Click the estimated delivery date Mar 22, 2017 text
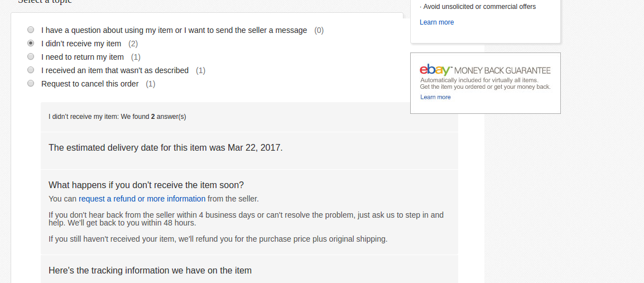Image resolution: width=644 pixels, height=283 pixels. (x=166, y=148)
